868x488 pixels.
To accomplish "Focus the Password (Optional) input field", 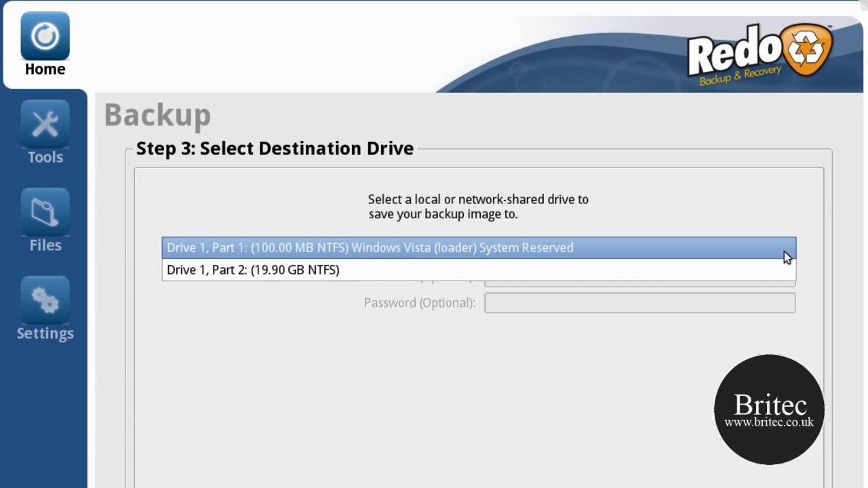I will (x=639, y=303).
